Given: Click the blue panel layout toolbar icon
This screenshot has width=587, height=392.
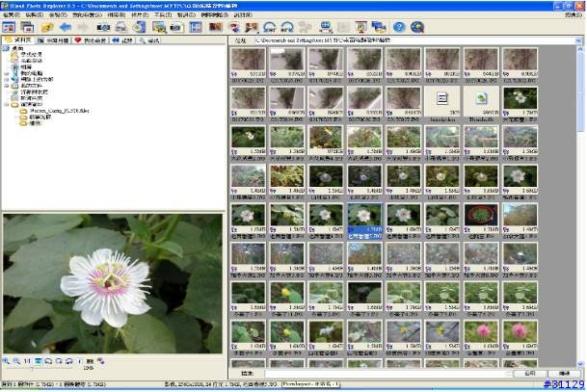Looking at the screenshot, I should tap(196, 27).
